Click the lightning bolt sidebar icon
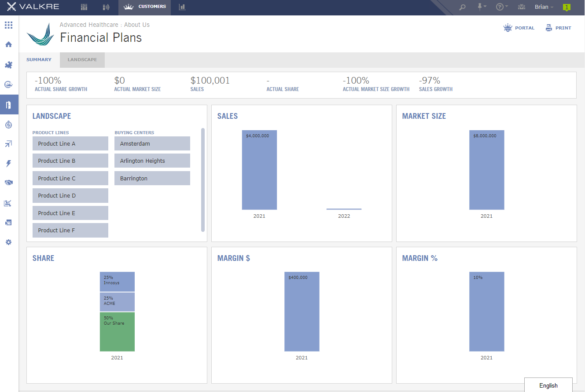585x392 pixels. click(8, 164)
